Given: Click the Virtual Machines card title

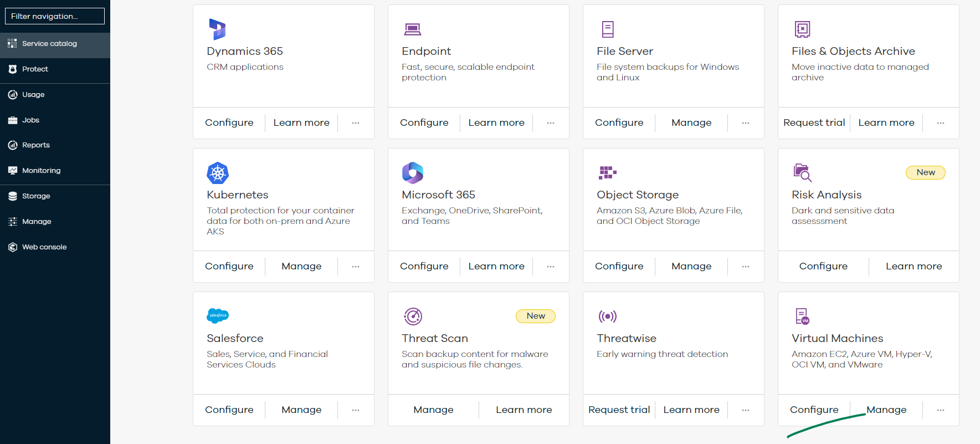Looking at the screenshot, I should tap(838, 338).
